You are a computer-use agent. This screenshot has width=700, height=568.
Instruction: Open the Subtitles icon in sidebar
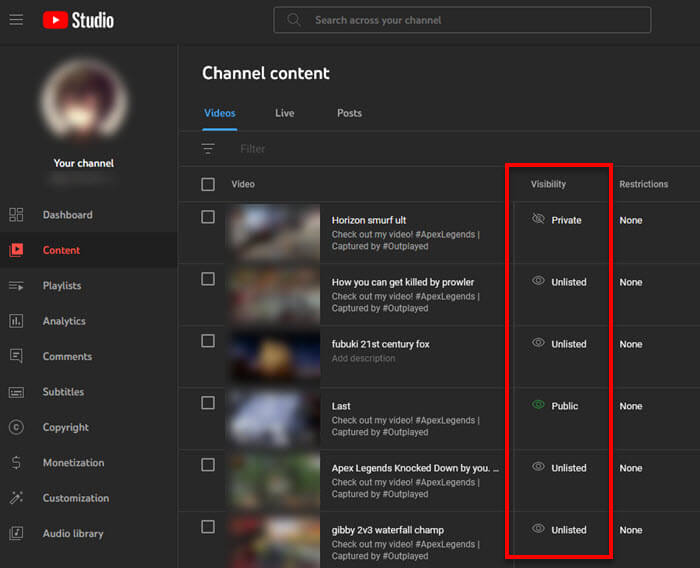(x=16, y=392)
